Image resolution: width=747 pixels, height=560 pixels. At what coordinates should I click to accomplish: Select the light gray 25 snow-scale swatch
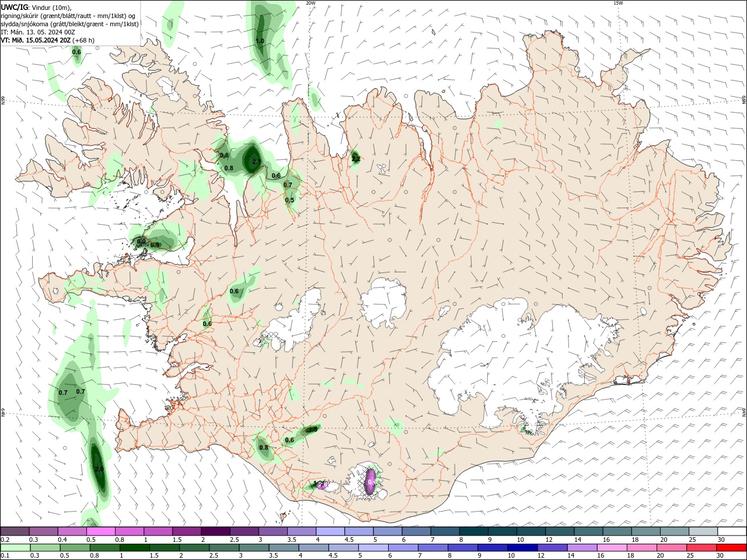tap(703, 531)
